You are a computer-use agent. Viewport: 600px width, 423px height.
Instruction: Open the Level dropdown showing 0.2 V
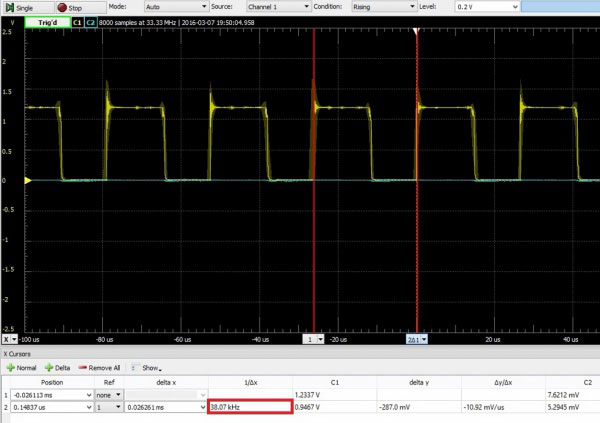point(484,7)
